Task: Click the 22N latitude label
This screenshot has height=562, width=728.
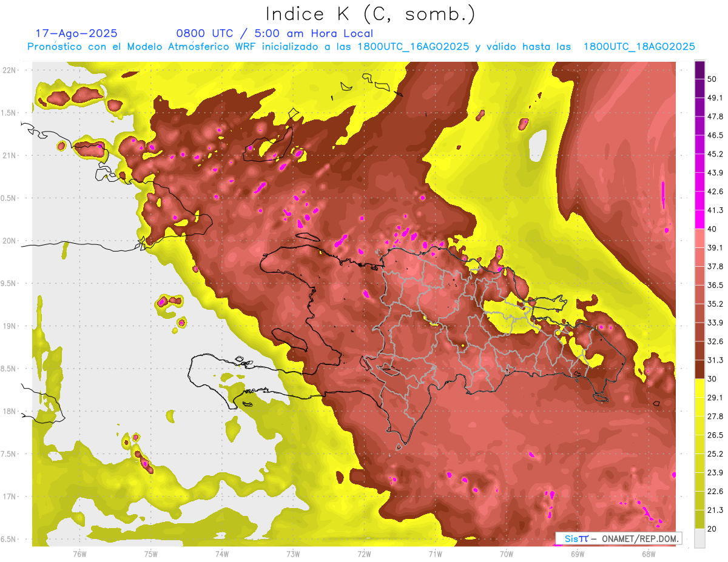Action: (9, 70)
